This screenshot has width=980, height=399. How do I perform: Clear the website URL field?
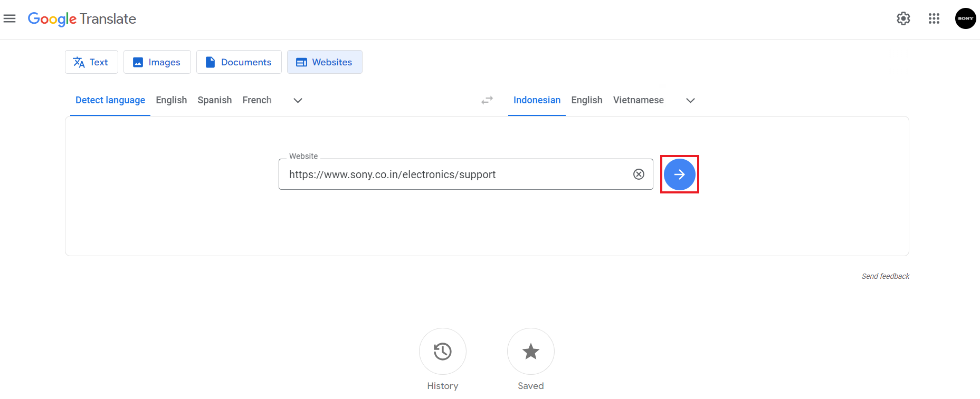pyautogui.click(x=639, y=174)
